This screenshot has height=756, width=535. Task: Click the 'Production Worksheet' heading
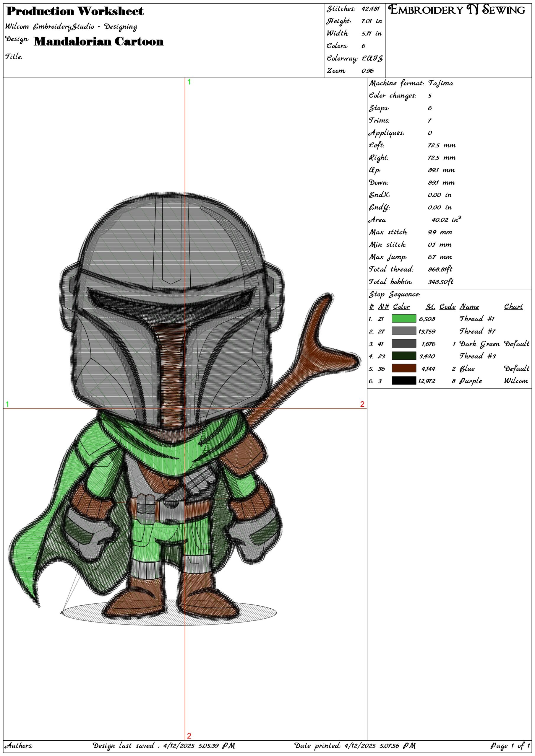[75, 12]
